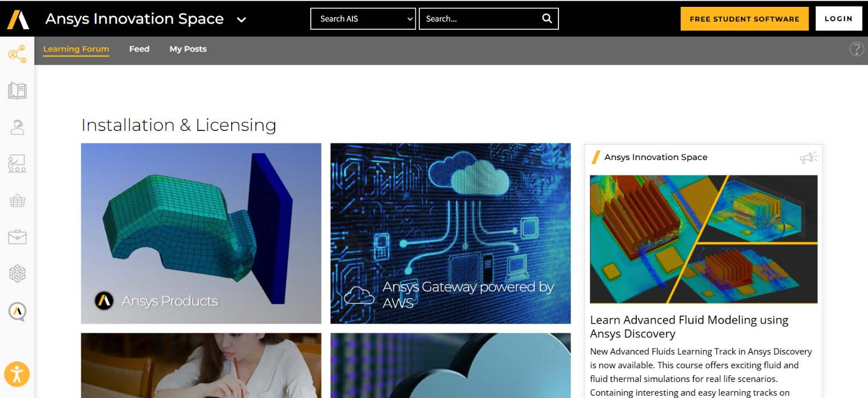The width and height of the screenshot is (868, 398).
Task: Open the forum network icon in sidebar
Action: [x=17, y=54]
